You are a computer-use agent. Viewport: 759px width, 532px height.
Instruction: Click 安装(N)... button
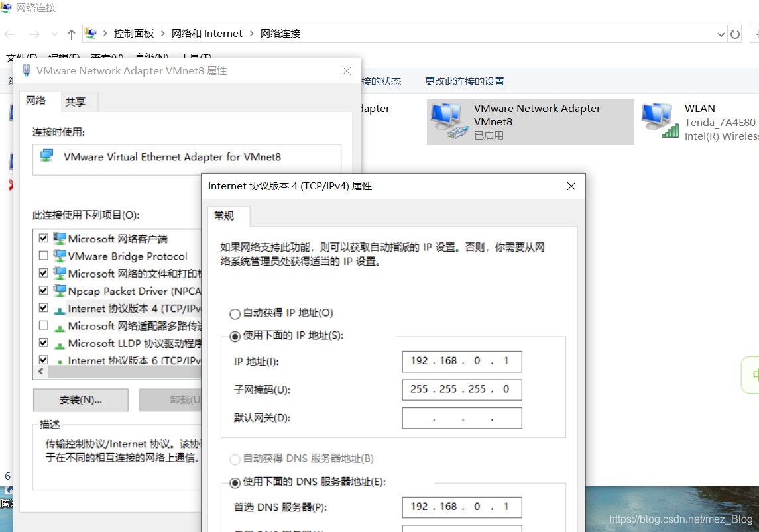(81, 400)
